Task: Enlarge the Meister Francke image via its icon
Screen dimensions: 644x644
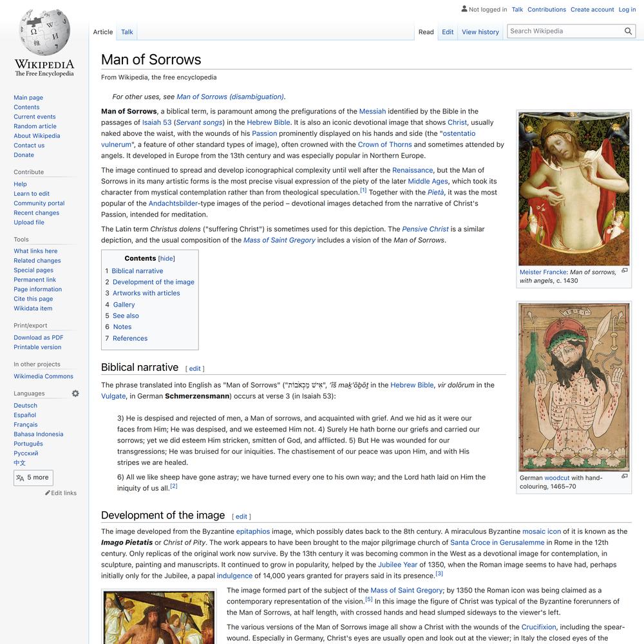Action: click(x=625, y=270)
